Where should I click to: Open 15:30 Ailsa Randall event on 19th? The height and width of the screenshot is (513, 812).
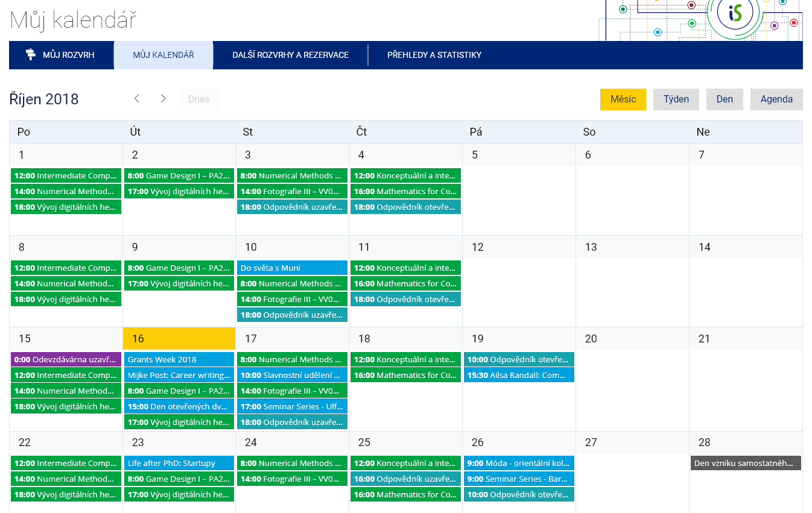(519, 375)
